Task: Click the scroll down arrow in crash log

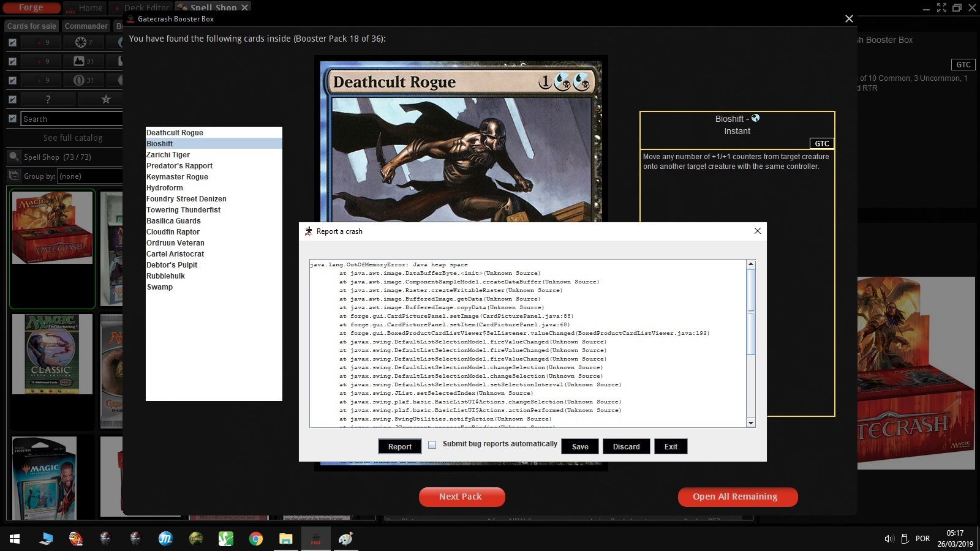Action: [751, 423]
